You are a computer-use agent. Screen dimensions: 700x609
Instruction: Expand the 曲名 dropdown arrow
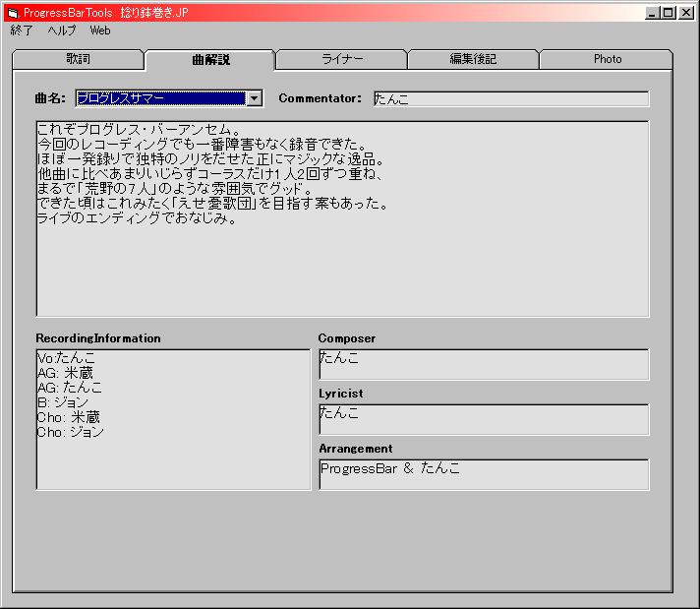[x=255, y=98]
